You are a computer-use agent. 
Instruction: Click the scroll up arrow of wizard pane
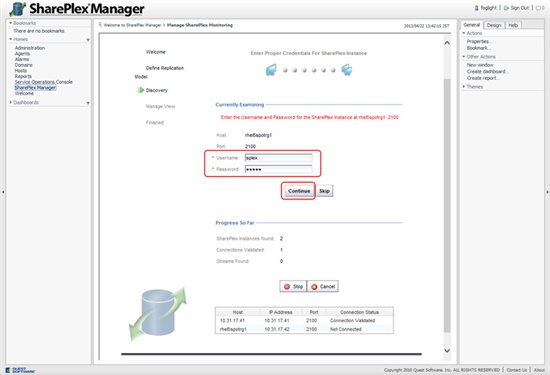point(447,43)
